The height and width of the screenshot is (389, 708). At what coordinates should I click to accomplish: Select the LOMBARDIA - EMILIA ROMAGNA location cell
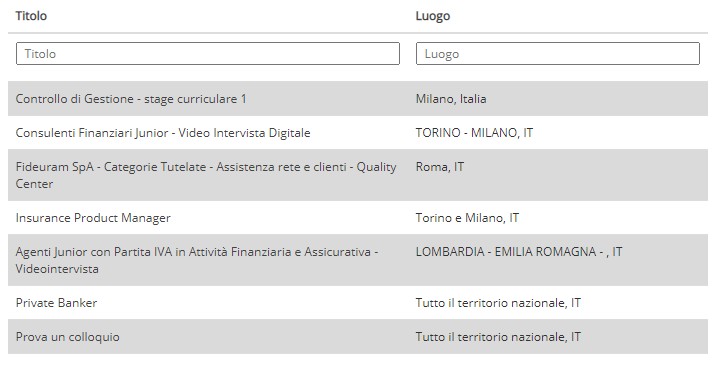[x=519, y=252]
